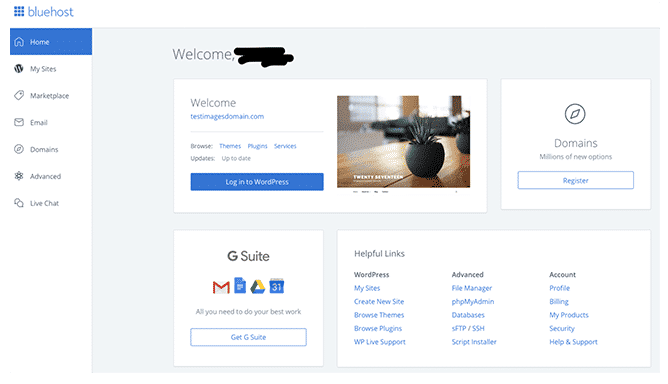Browse Plugins link in Welcome card
Viewport: 668px width, 384px height.
click(x=257, y=146)
